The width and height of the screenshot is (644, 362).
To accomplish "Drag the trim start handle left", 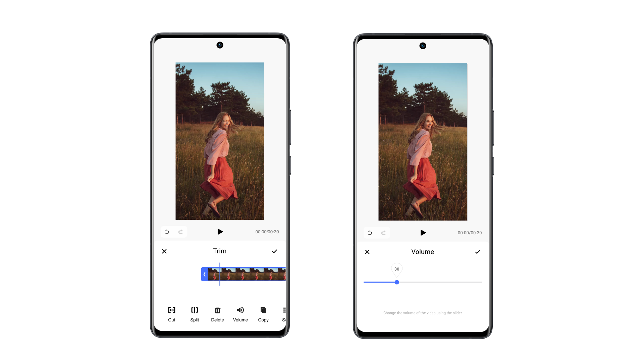I will (204, 274).
